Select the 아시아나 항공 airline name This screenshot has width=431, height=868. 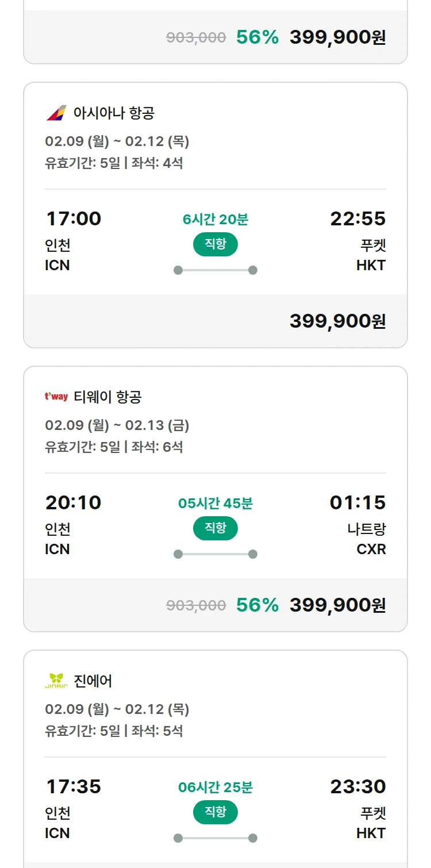tap(114, 113)
